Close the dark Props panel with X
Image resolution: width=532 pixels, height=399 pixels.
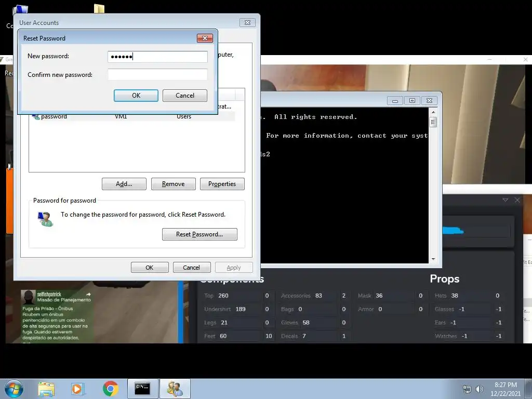pos(517,200)
